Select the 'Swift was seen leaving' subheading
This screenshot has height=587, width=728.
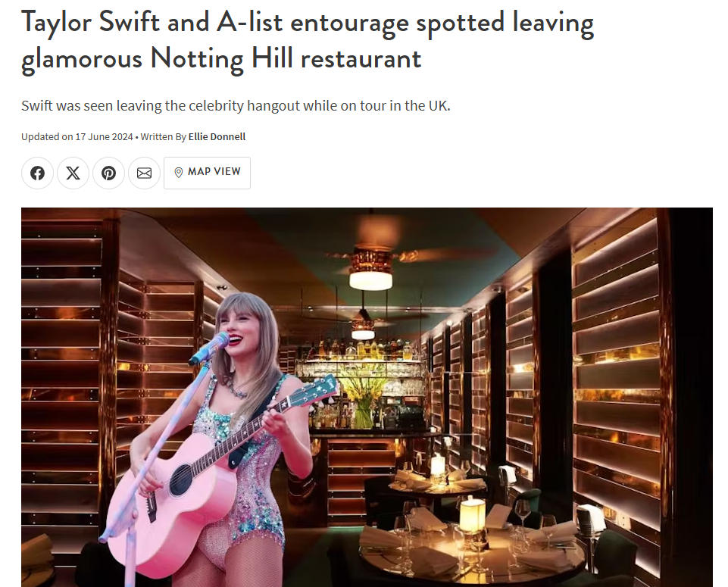coord(236,106)
